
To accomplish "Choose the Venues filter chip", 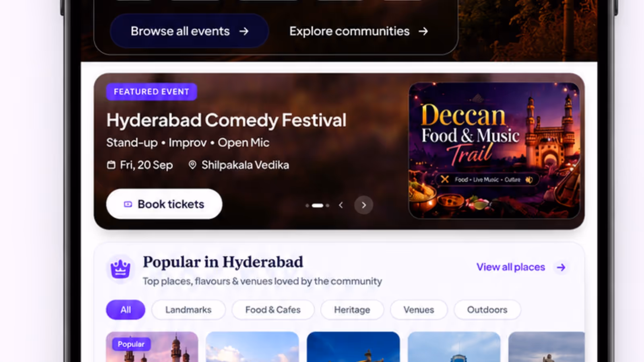I will (x=419, y=310).
